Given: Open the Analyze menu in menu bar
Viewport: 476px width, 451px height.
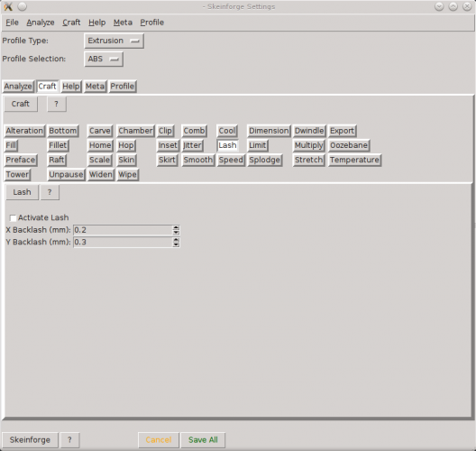Looking at the screenshot, I should [41, 23].
